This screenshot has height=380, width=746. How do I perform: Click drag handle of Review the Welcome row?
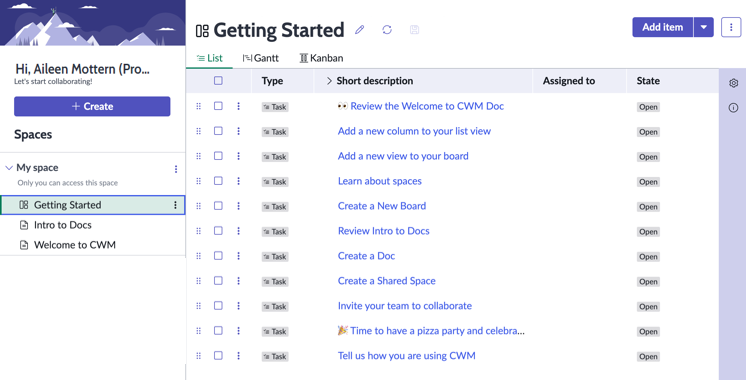[x=198, y=106]
